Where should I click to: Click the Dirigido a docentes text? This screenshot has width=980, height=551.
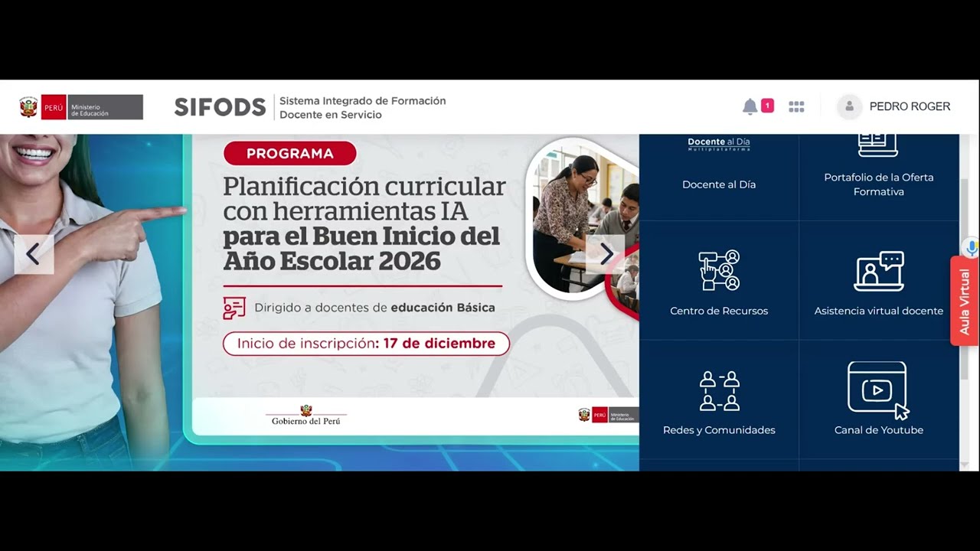[374, 308]
